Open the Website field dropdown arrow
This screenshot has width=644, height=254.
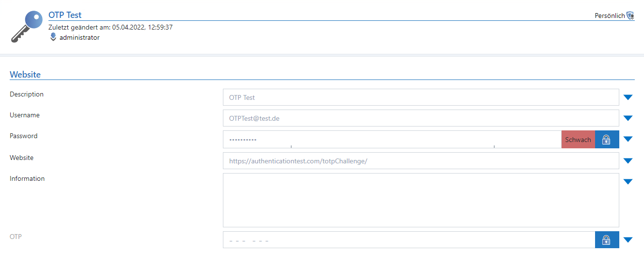628,161
